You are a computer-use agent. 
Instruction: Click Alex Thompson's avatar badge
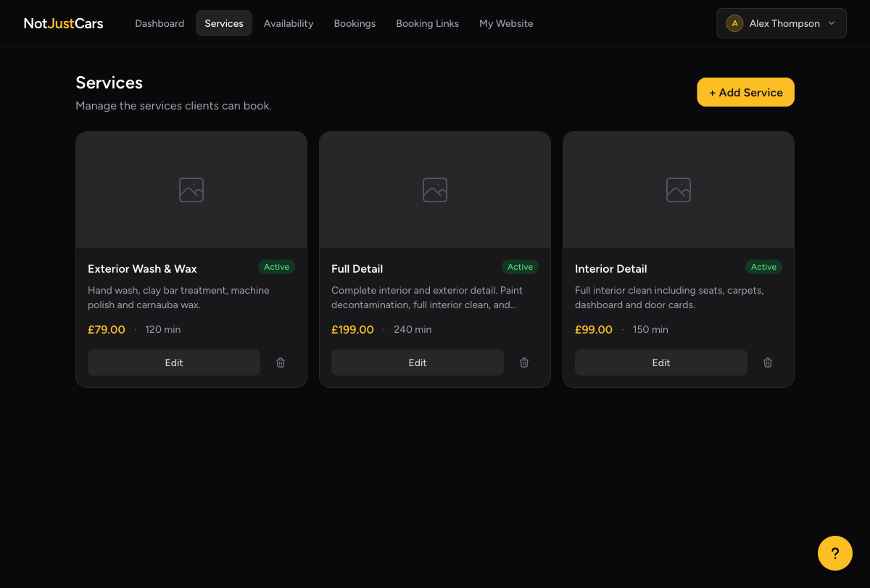tap(734, 22)
